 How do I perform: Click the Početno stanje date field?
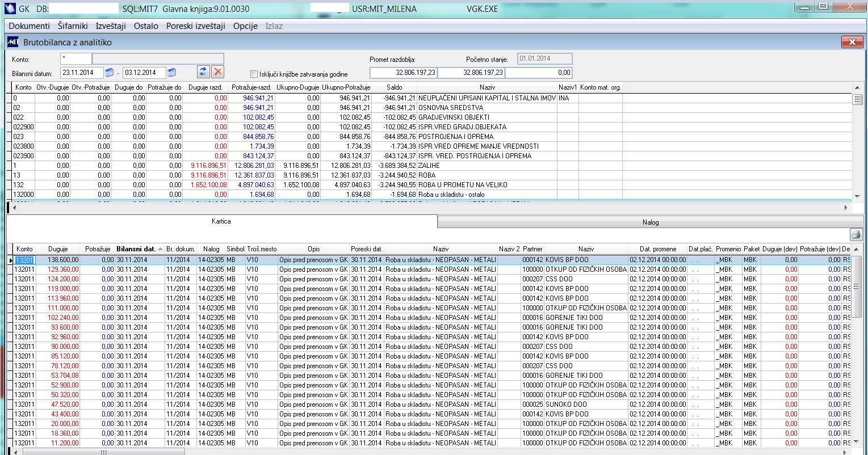pos(544,58)
